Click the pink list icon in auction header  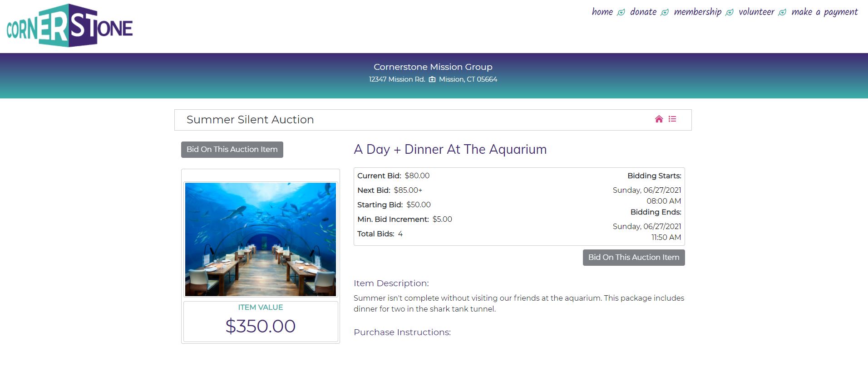coord(672,119)
